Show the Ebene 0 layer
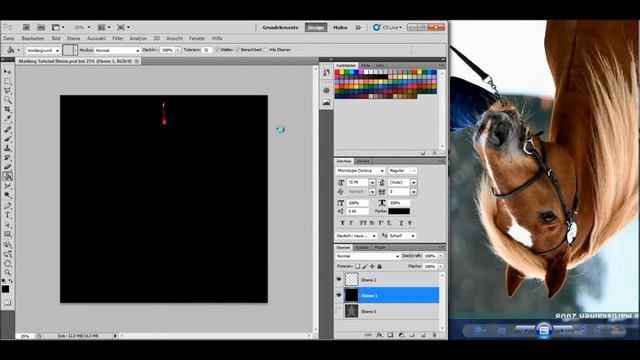 (x=339, y=311)
